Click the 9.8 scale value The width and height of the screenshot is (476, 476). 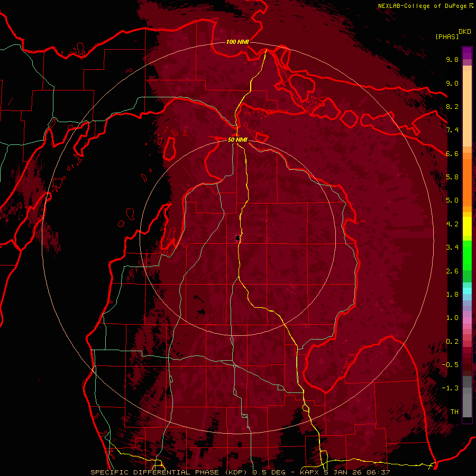click(x=452, y=59)
